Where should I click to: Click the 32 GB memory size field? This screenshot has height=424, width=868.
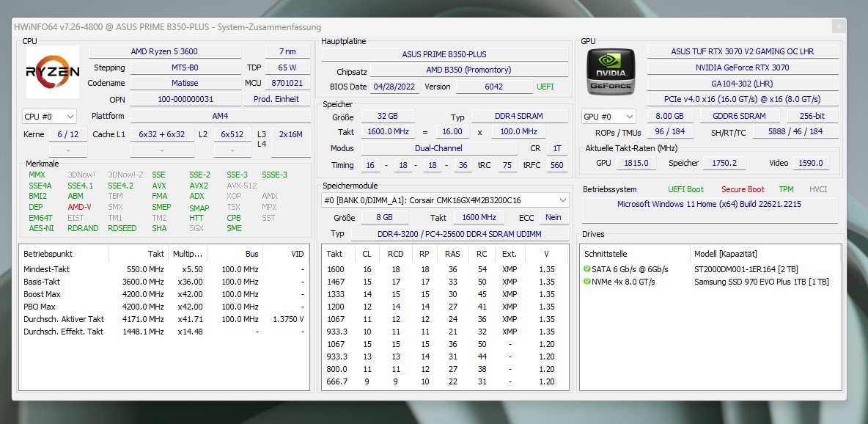click(x=388, y=117)
